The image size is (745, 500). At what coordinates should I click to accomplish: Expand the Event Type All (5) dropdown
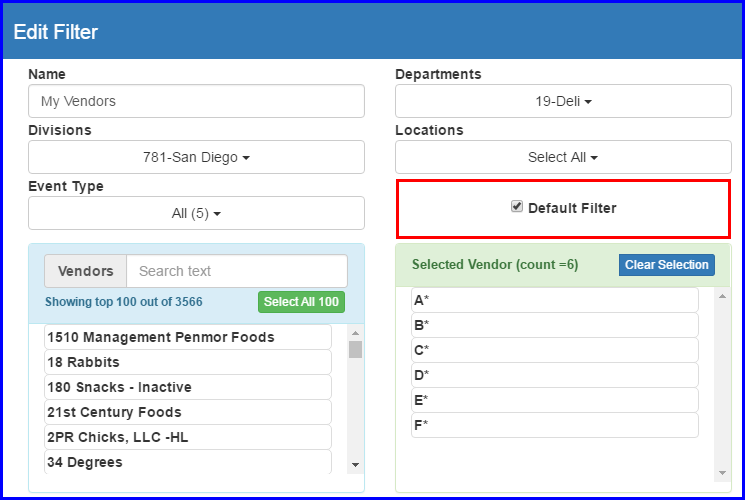point(196,213)
